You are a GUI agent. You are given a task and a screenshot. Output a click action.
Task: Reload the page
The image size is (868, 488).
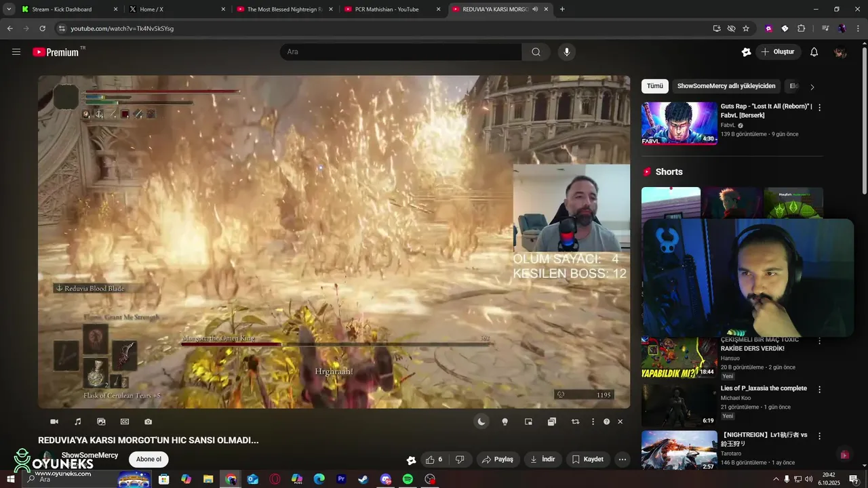(42, 28)
